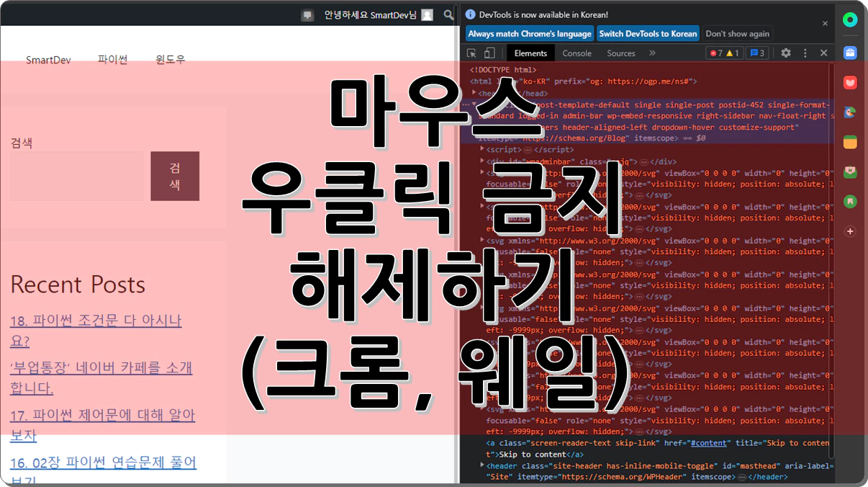868x487 pixels.
Task: Open the selected body node's three-dot actions
Action: (x=465, y=104)
